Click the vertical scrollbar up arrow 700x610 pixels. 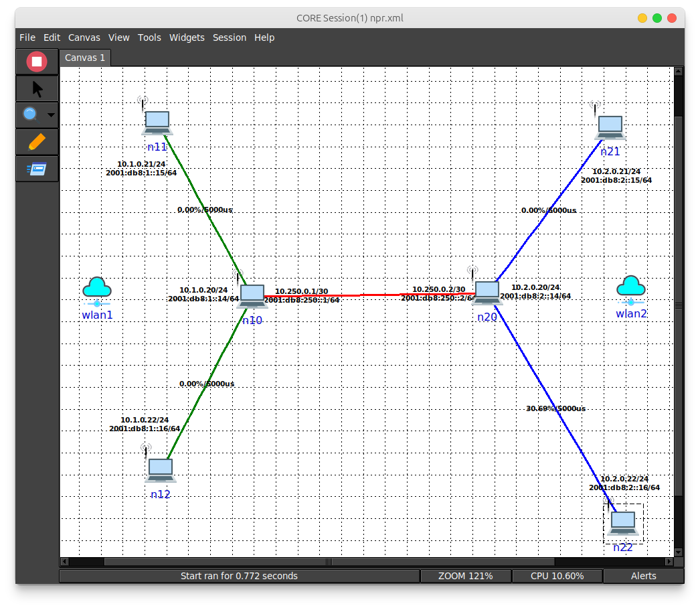click(679, 71)
